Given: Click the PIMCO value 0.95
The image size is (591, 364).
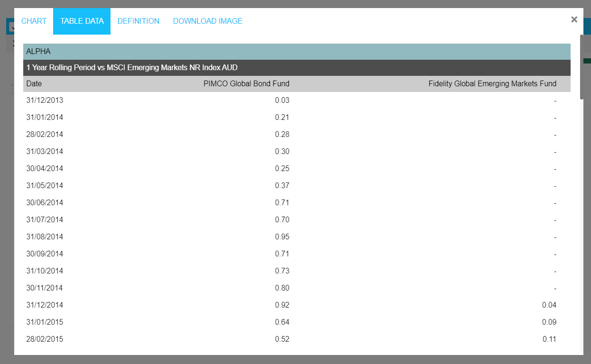Looking at the screenshot, I should (282, 237).
